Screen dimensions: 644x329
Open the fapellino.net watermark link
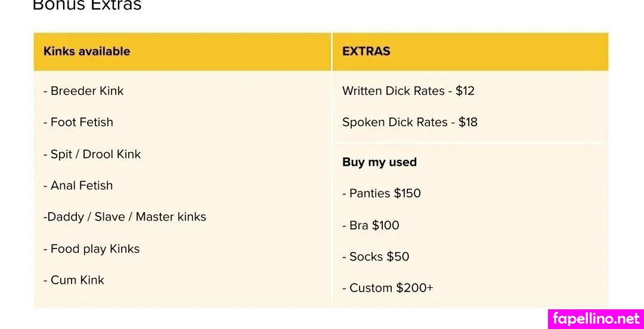coord(595,318)
